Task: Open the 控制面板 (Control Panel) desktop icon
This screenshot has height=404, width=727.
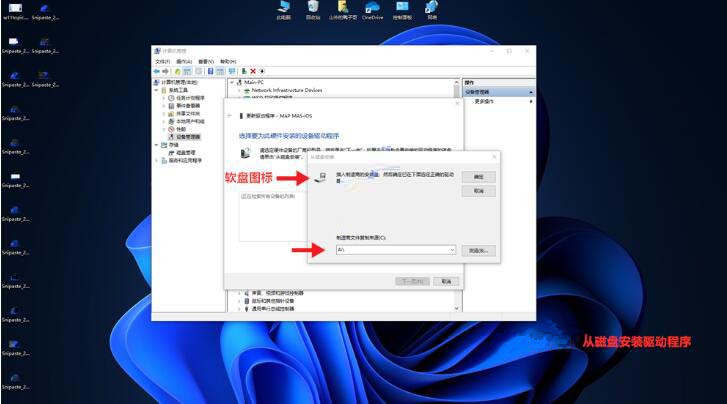Action: tap(402, 10)
